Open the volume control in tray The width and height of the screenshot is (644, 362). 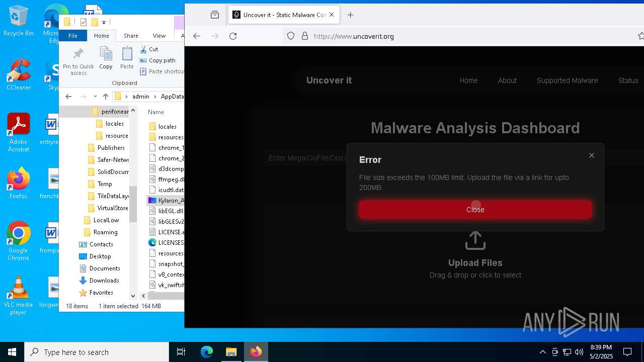pyautogui.click(x=579, y=352)
